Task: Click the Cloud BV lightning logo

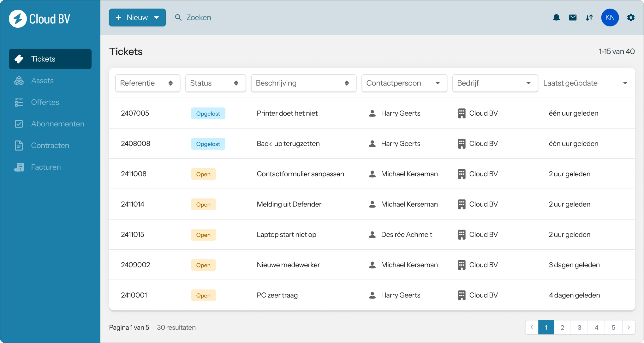Action: 18,19
